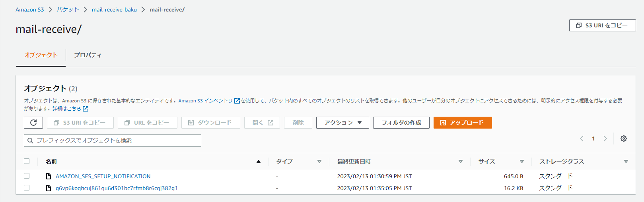This screenshot has width=644, height=202.
Task: Open the table settings gear icon
Action: coord(624,139)
